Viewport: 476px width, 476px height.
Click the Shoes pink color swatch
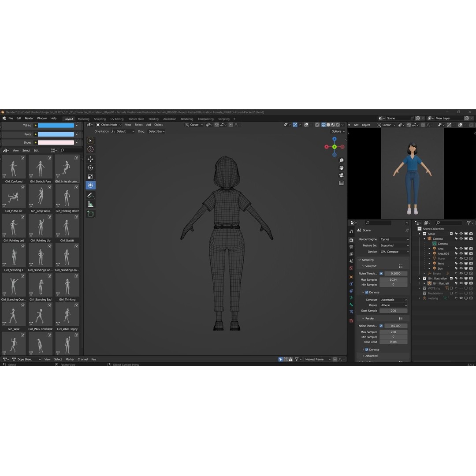pyautogui.click(x=56, y=142)
